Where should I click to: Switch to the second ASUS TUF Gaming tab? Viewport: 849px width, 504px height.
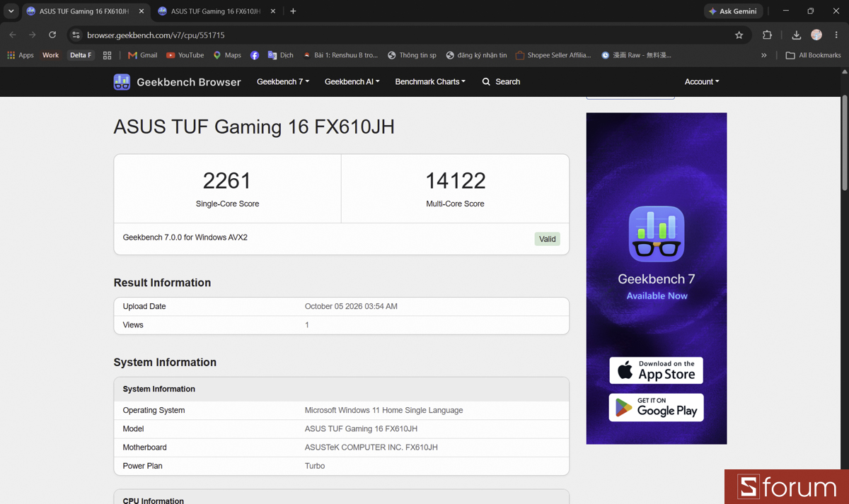[x=216, y=11]
